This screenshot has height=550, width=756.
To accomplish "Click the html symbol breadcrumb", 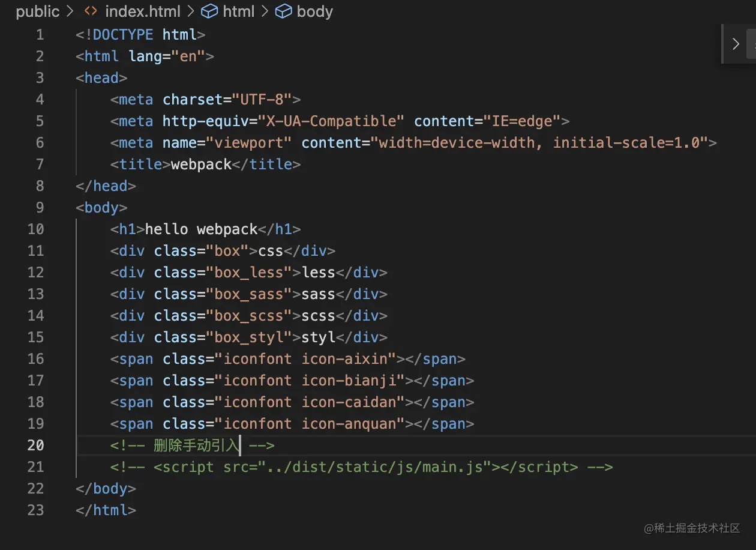I will click(239, 11).
